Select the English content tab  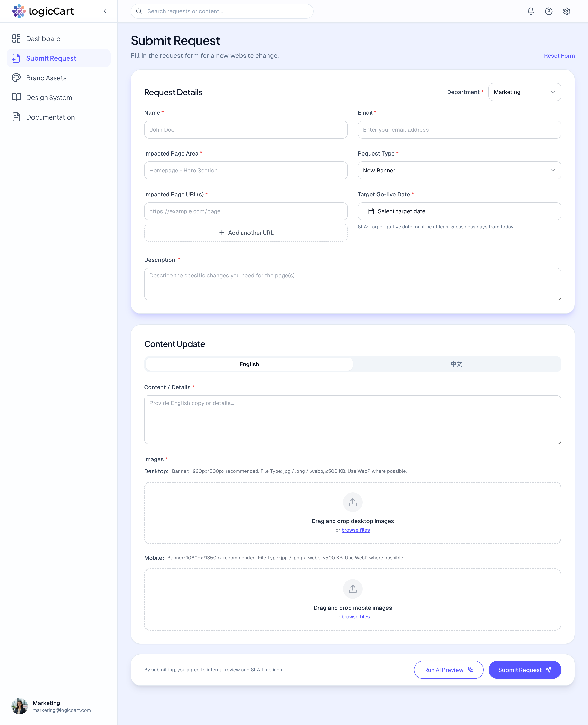point(249,364)
